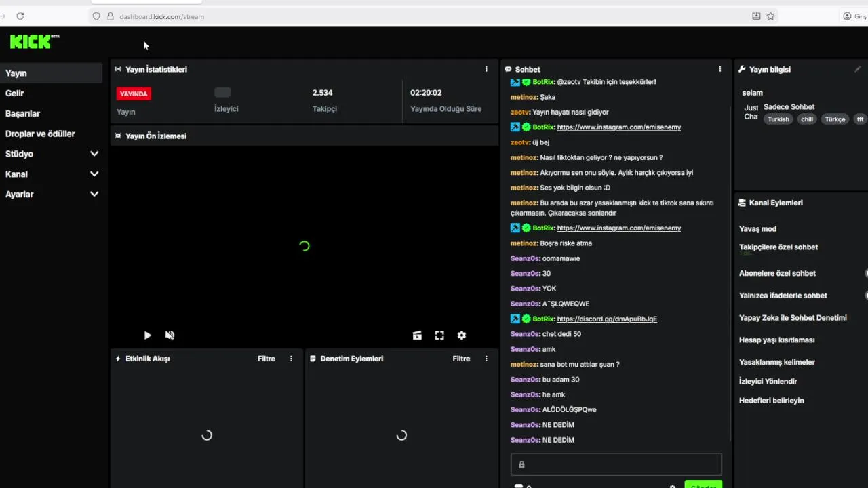
Task: Click the selam stream title
Action: tap(752, 93)
